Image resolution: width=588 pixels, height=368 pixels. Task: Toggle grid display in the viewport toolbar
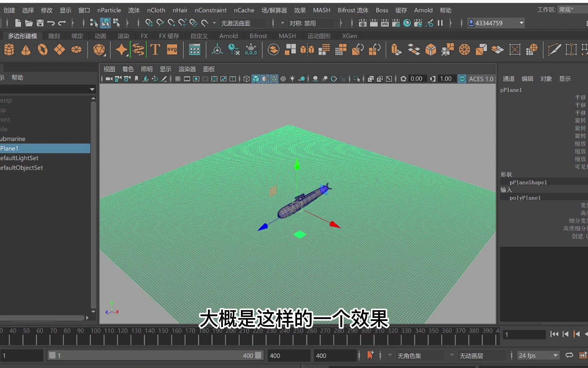click(177, 79)
